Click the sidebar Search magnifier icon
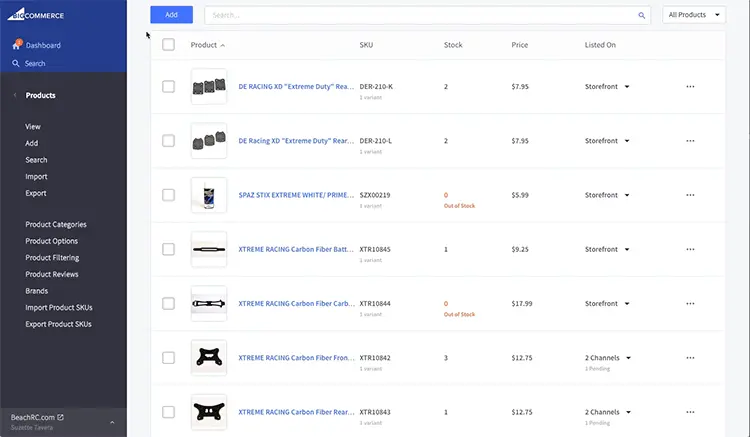This screenshot has height=437, width=750. 16,63
